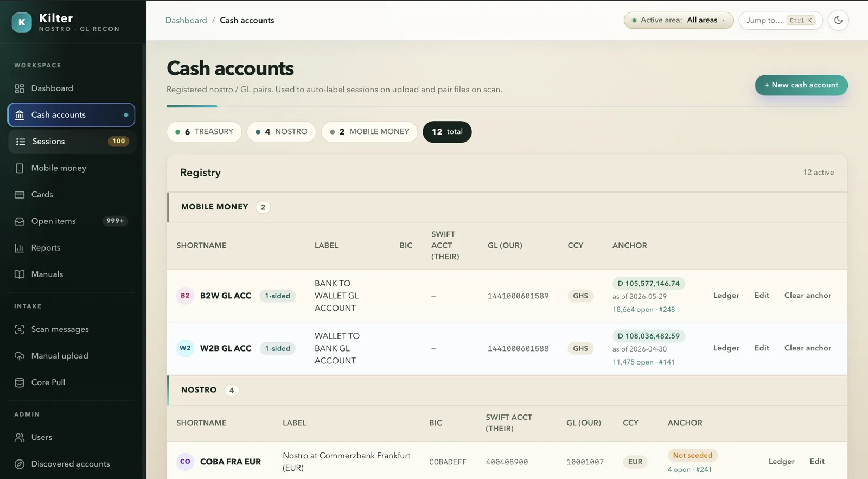Click the 18,664 open · #248 text
Image resolution: width=868 pixels, height=479 pixels.
(x=643, y=310)
